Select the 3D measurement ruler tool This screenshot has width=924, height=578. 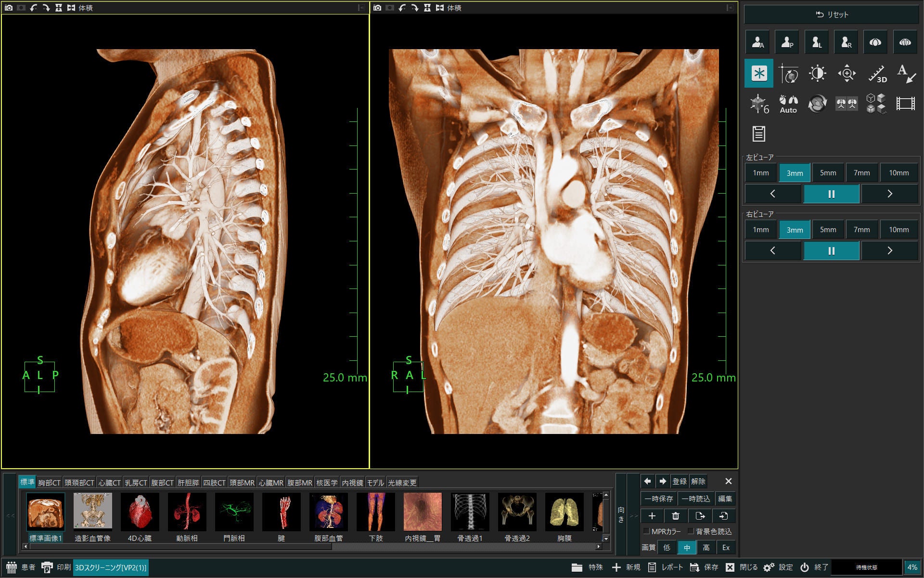[876, 73]
